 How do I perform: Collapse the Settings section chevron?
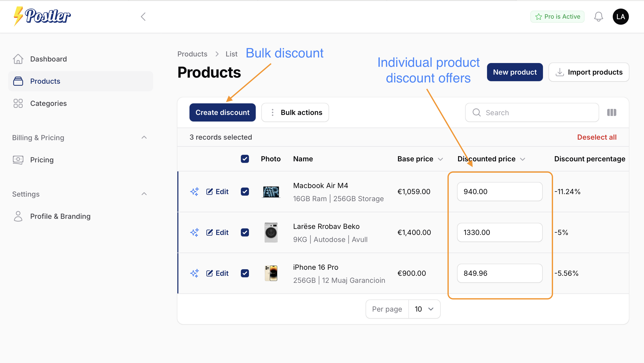(144, 194)
